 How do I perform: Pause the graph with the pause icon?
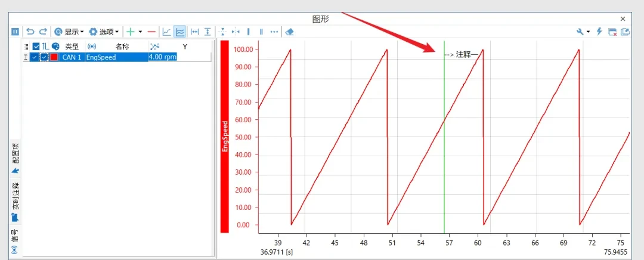click(x=15, y=32)
